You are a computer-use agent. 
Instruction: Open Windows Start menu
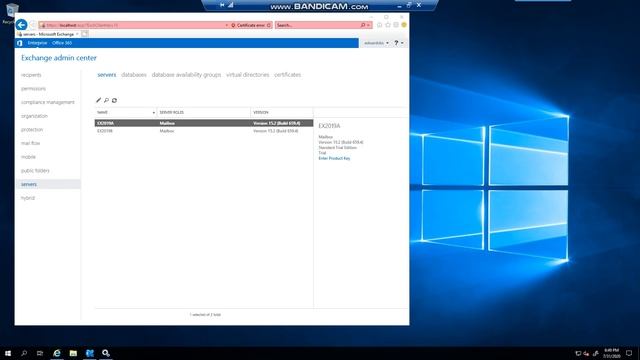pos(8,353)
